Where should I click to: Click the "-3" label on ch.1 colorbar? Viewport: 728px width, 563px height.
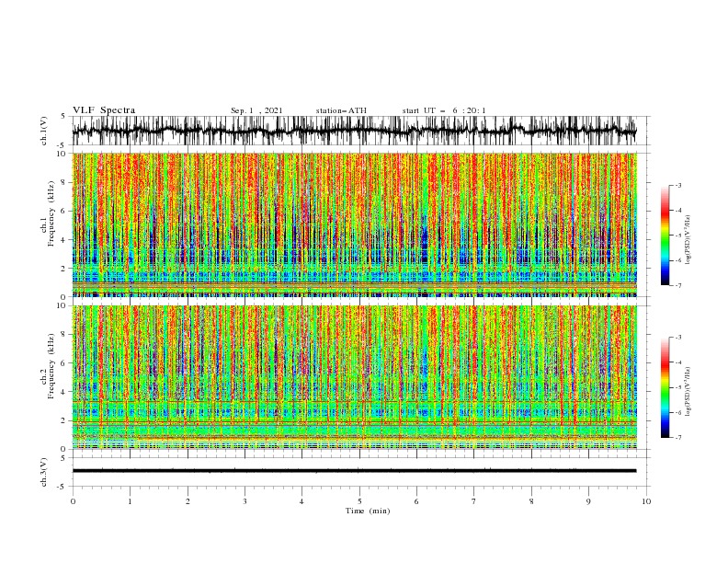click(677, 185)
